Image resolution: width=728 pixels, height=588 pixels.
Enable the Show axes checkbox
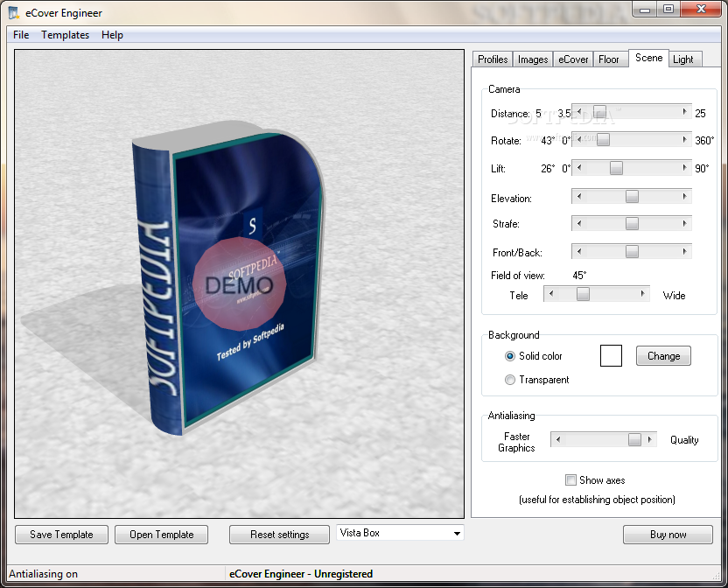570,479
